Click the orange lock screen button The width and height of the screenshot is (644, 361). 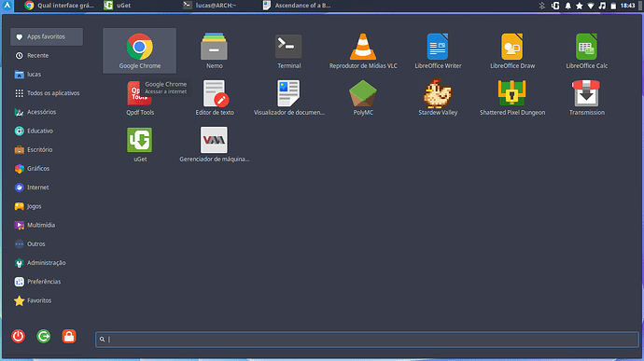[69, 337]
